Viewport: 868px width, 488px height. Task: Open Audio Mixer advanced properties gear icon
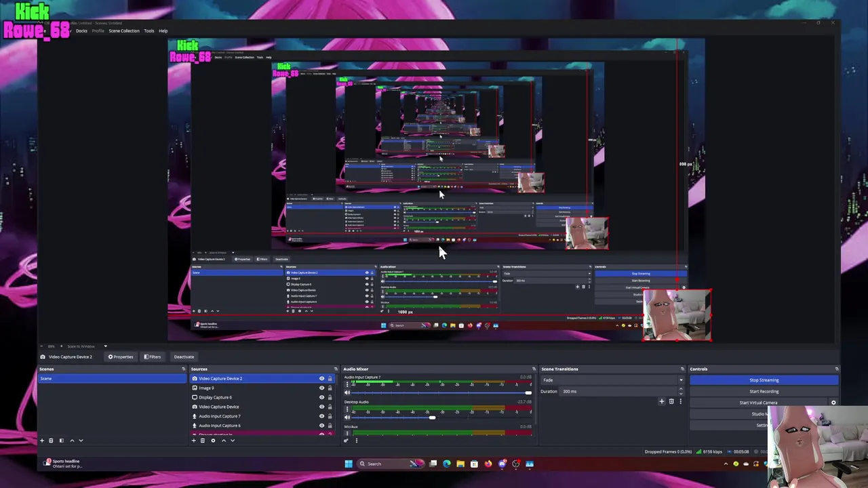click(346, 441)
